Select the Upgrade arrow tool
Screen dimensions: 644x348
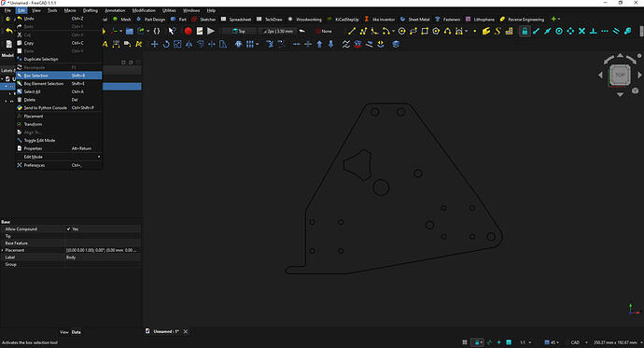point(319,44)
